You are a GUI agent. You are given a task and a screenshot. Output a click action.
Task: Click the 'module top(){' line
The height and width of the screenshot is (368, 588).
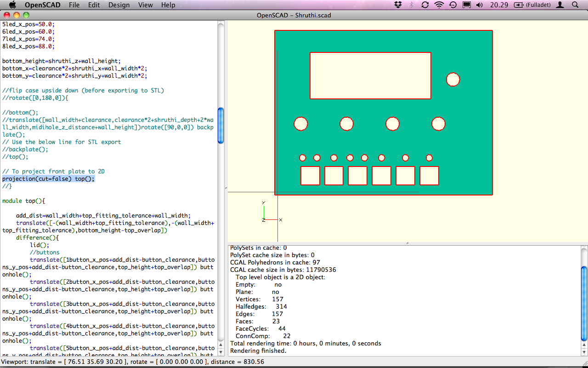23,201
